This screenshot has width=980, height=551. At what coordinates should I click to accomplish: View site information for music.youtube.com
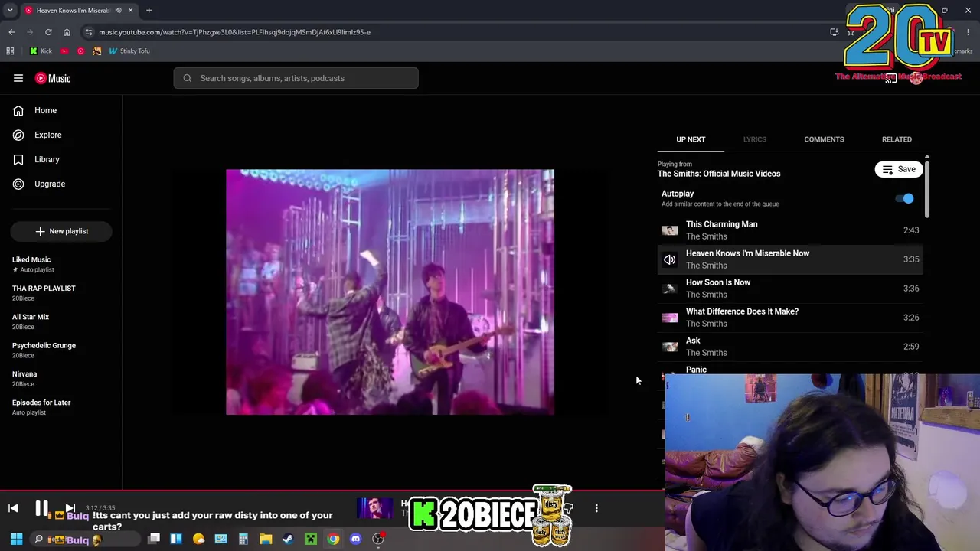pos(89,32)
